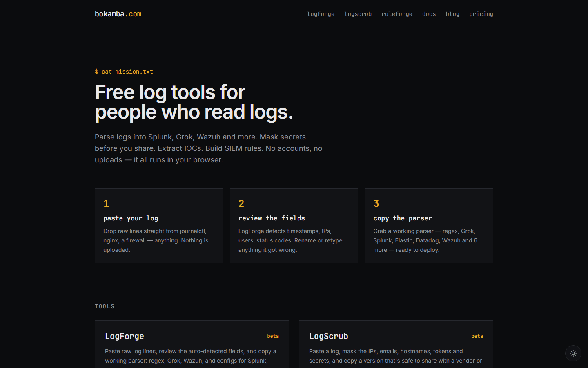The height and width of the screenshot is (368, 588).
Task: Click the 'Drop raw lines straight from journalctl' text
Action: point(156,240)
